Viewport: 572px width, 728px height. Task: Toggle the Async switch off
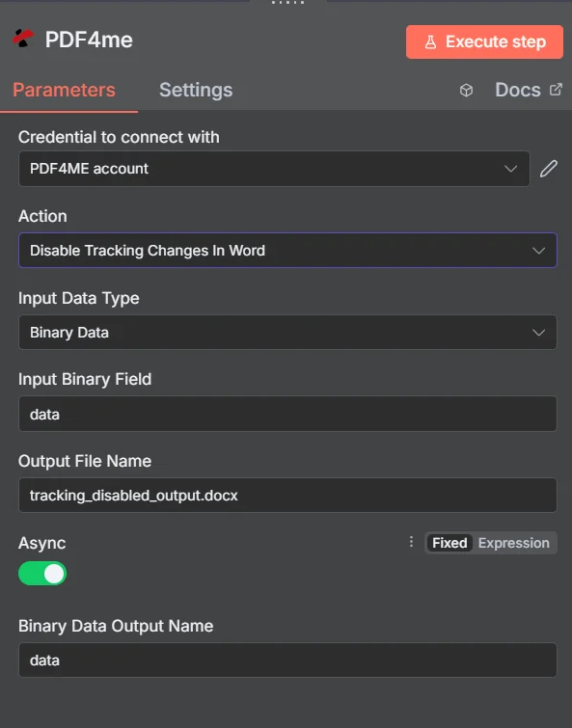tap(42, 574)
